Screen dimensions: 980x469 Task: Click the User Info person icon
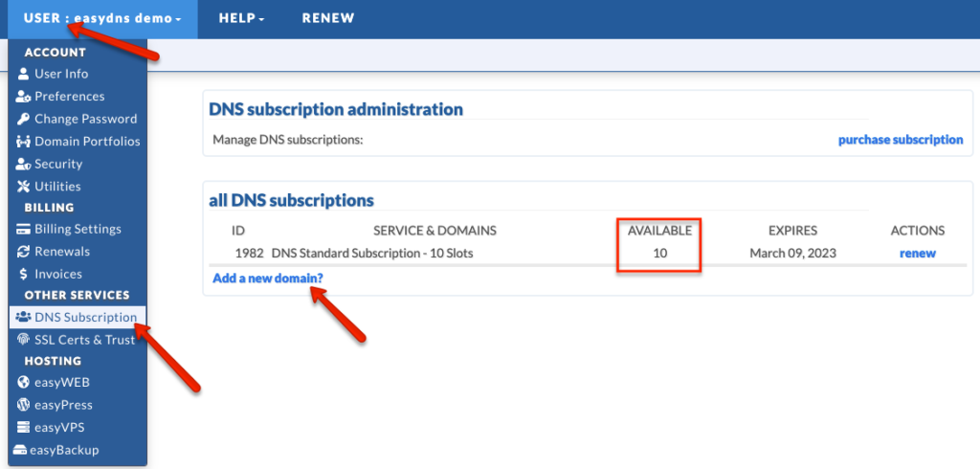click(x=23, y=74)
